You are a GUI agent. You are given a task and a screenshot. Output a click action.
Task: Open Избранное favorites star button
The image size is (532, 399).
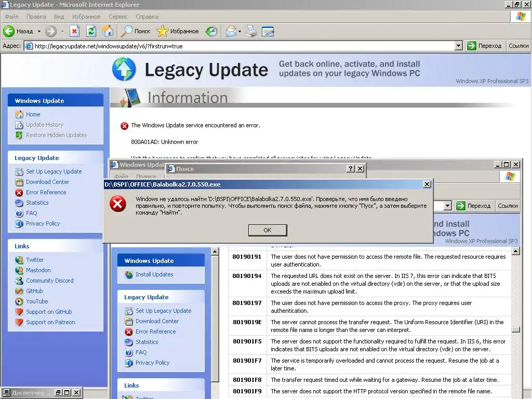point(178,31)
